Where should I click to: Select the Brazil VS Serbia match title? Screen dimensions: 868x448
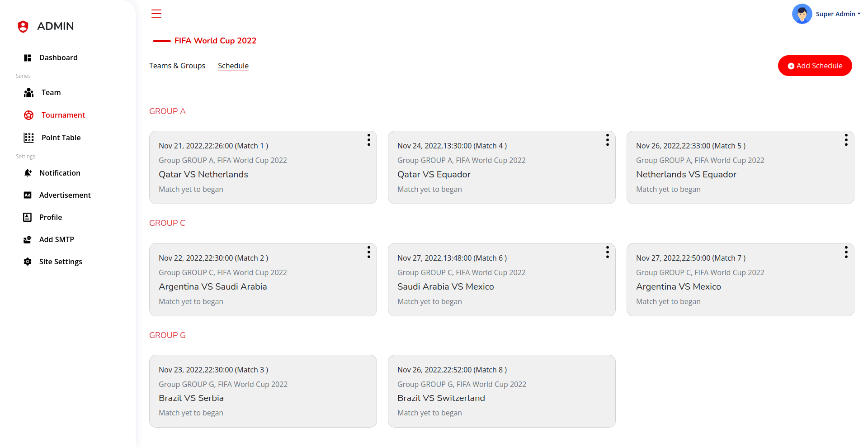point(191,398)
